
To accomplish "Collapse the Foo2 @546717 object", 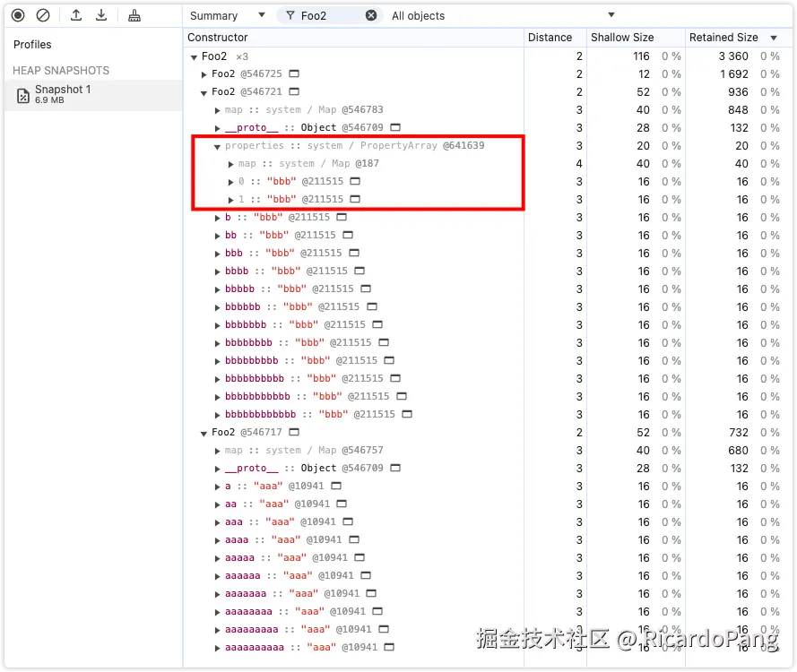I will pos(204,433).
